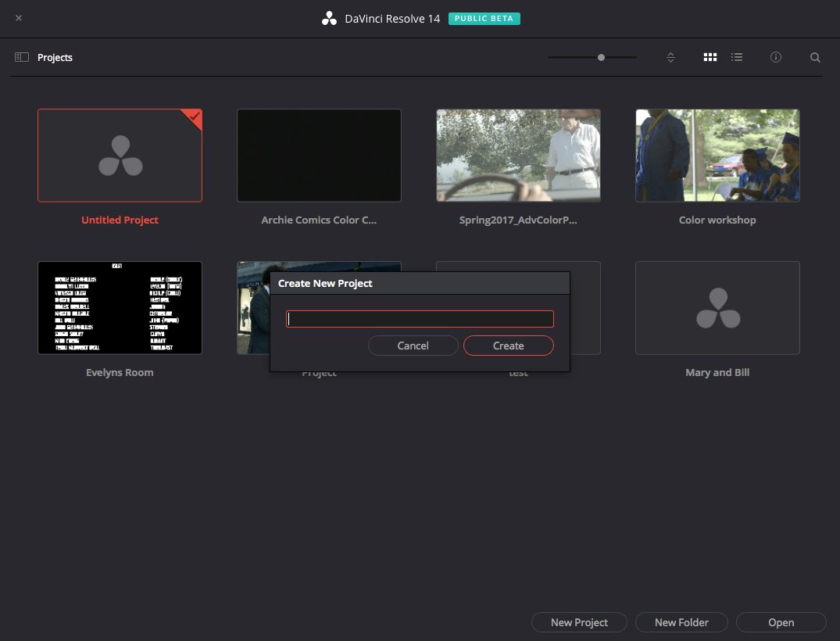Click the Mary and Bill label
This screenshot has height=641, width=840.
(717, 373)
